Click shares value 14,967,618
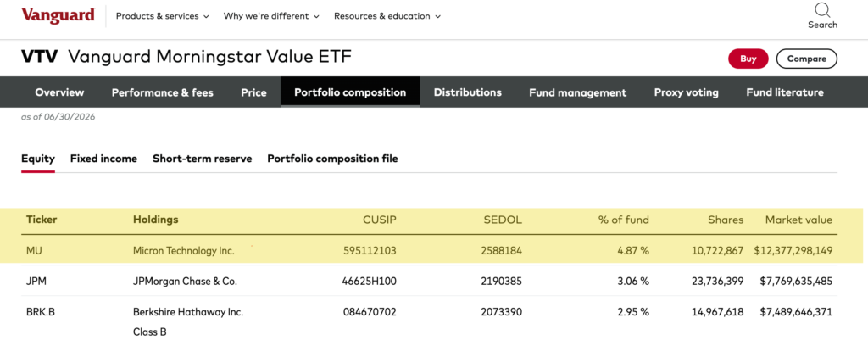868x346 pixels. (x=717, y=312)
